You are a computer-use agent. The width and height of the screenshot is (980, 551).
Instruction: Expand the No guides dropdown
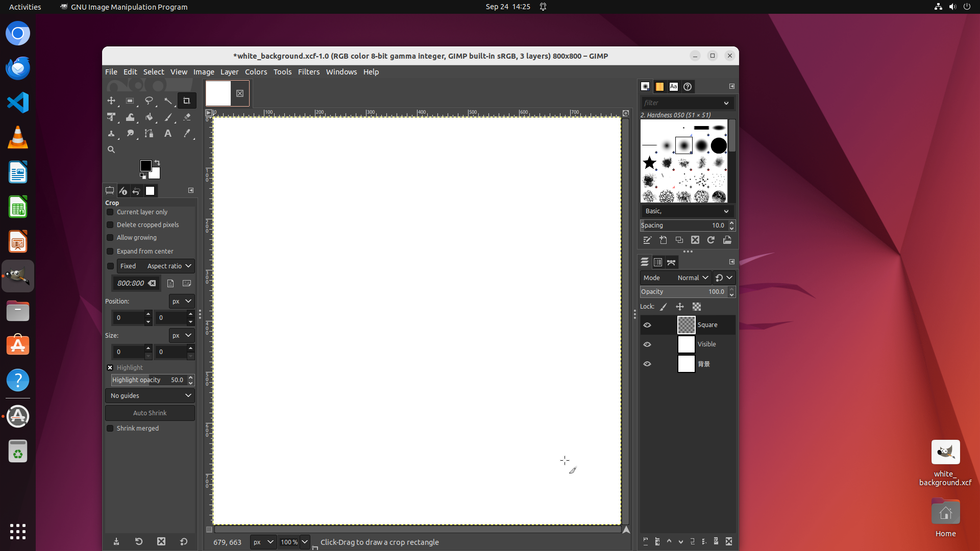point(150,395)
